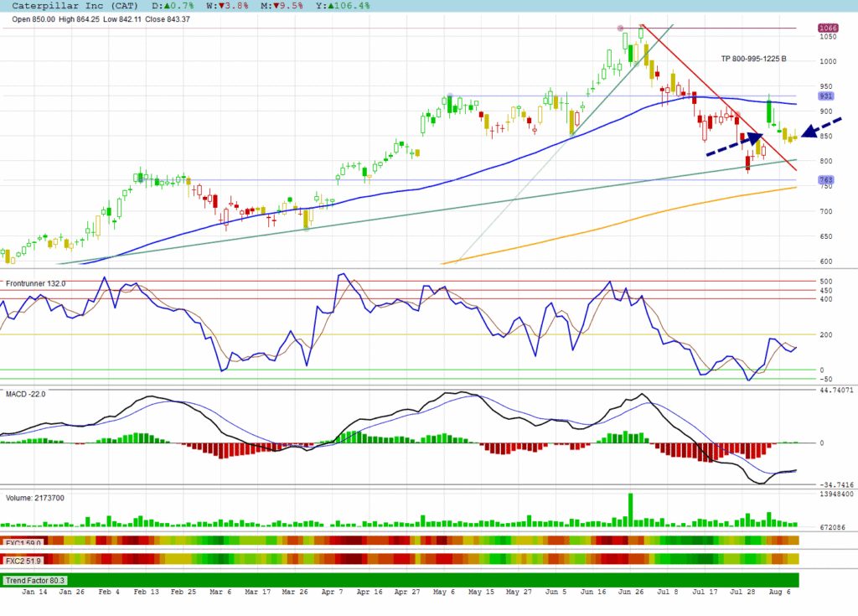Click the FXC2 51.9 label

(23, 561)
